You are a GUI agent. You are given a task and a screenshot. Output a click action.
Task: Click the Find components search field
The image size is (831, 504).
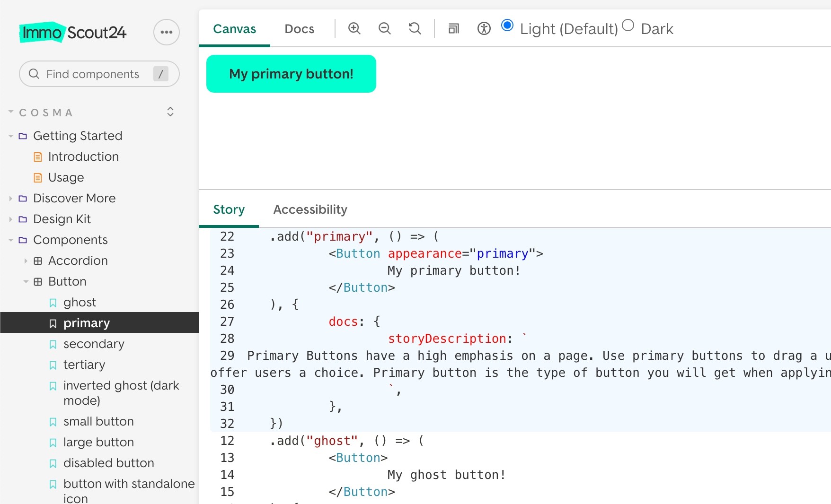pos(93,74)
